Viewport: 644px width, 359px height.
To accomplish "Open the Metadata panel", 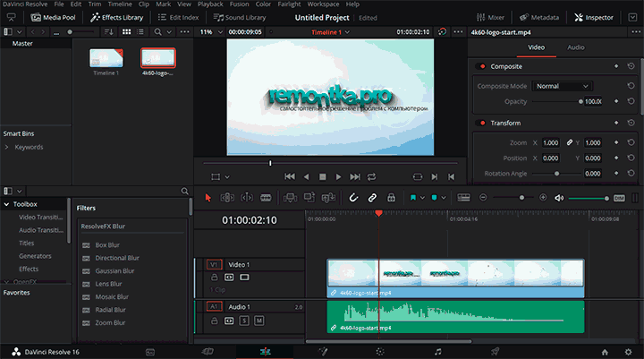I will pos(539,17).
